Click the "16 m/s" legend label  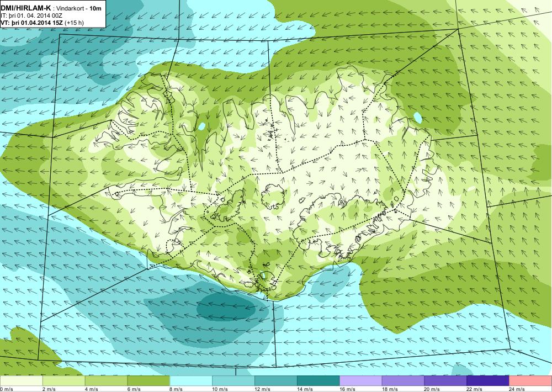[x=347, y=389]
